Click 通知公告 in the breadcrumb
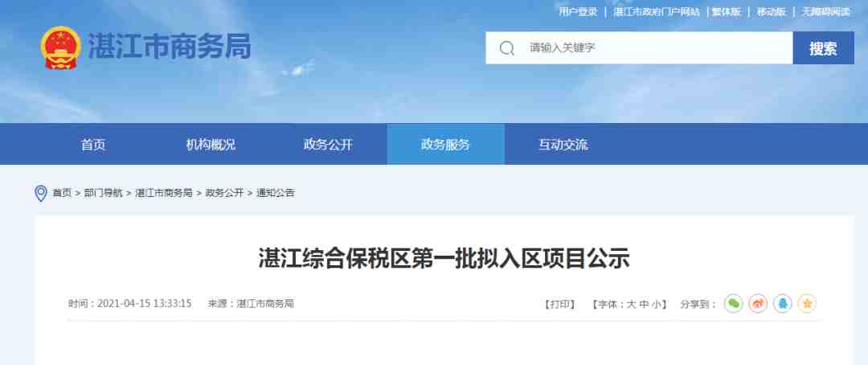 (275, 193)
